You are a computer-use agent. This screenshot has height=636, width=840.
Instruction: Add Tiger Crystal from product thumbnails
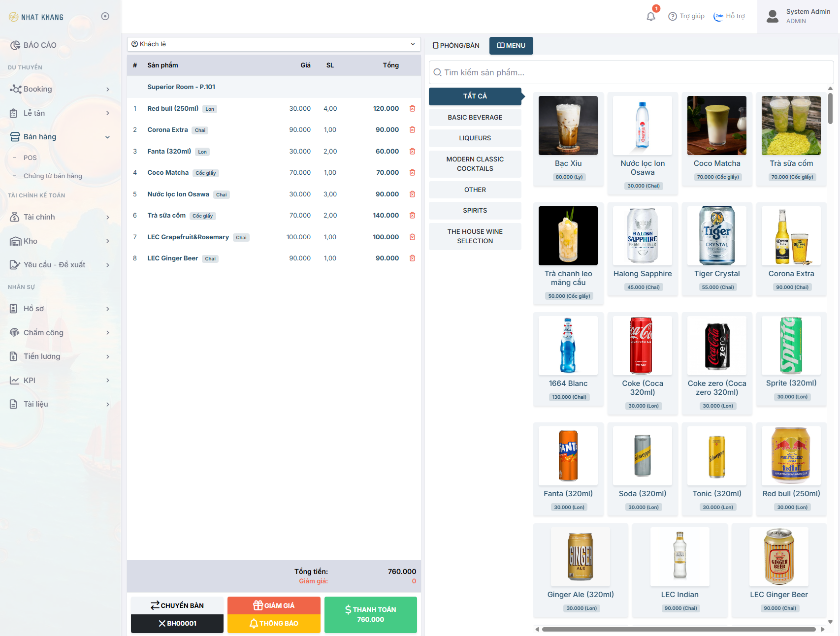716,236
